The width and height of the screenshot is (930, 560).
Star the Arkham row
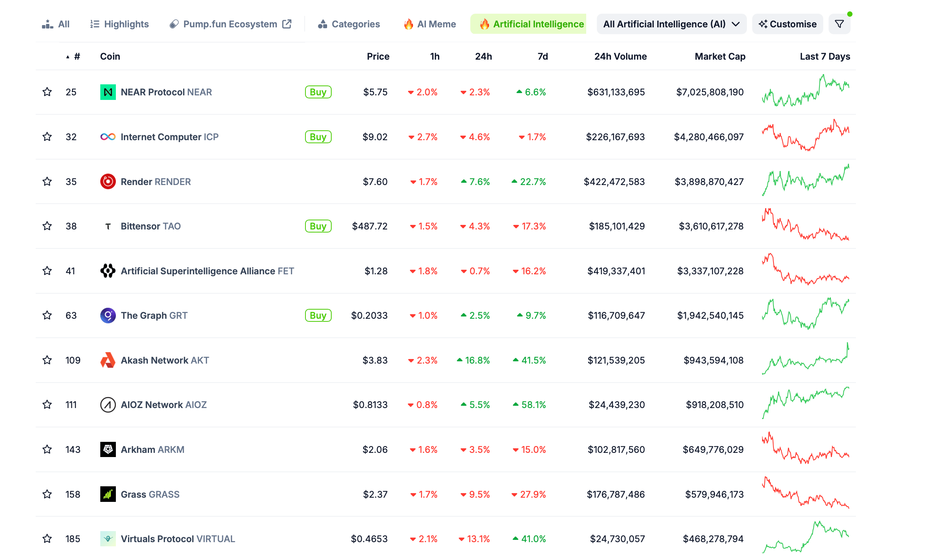47,449
